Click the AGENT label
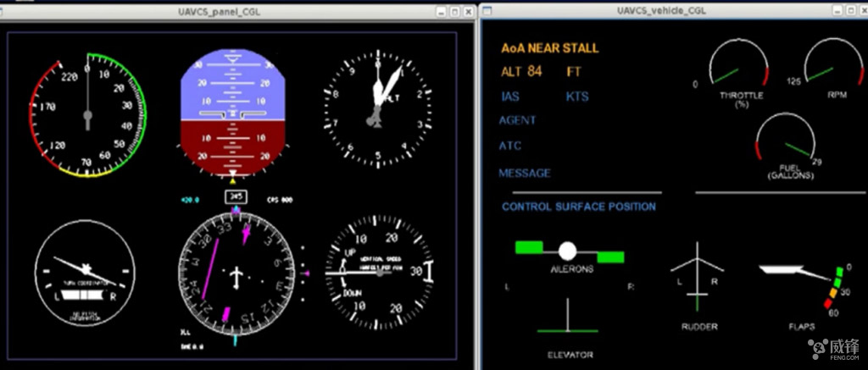Image resolution: width=868 pixels, height=370 pixels. point(517,120)
